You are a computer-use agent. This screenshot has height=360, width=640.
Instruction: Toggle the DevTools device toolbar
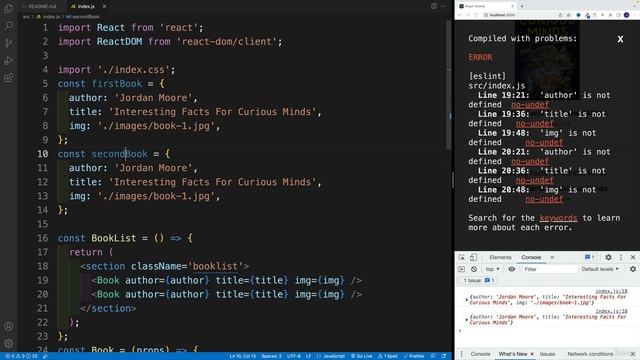pos(473,258)
